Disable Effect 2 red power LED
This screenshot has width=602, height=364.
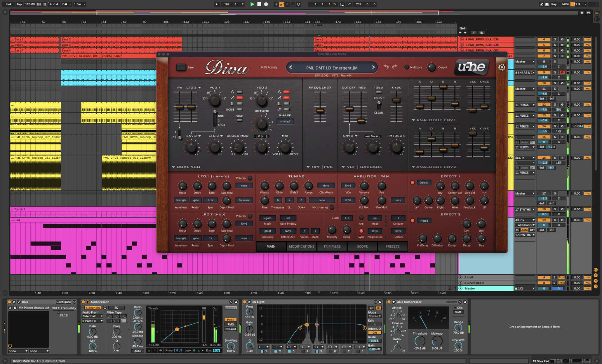[x=412, y=221]
